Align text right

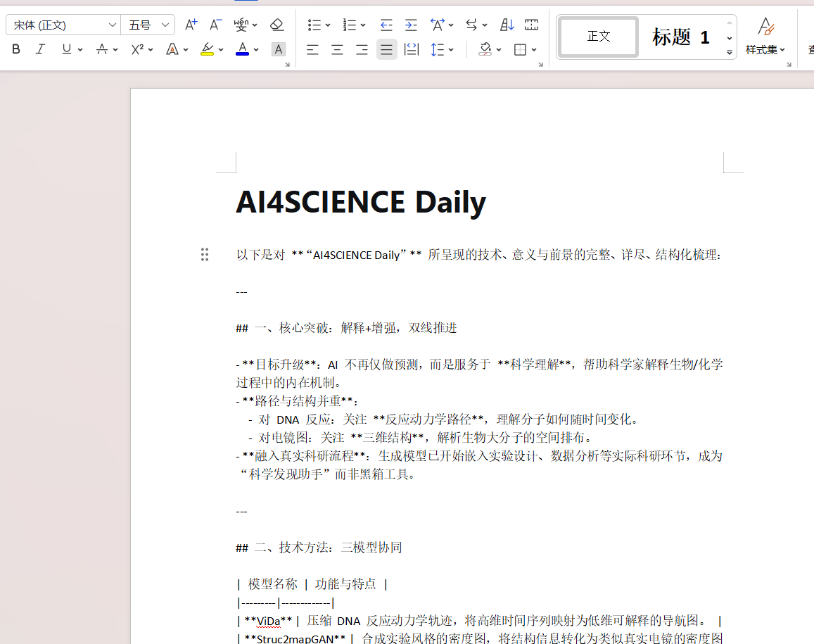click(x=362, y=49)
